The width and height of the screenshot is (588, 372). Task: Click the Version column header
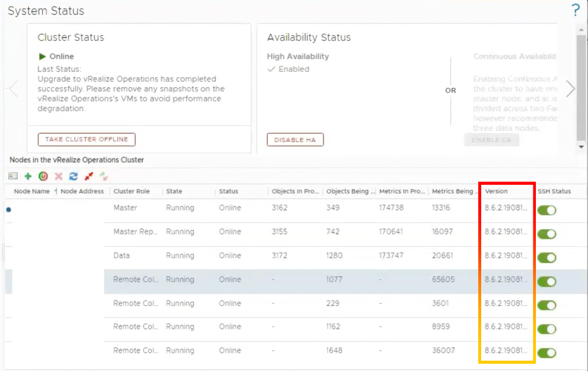[496, 191]
